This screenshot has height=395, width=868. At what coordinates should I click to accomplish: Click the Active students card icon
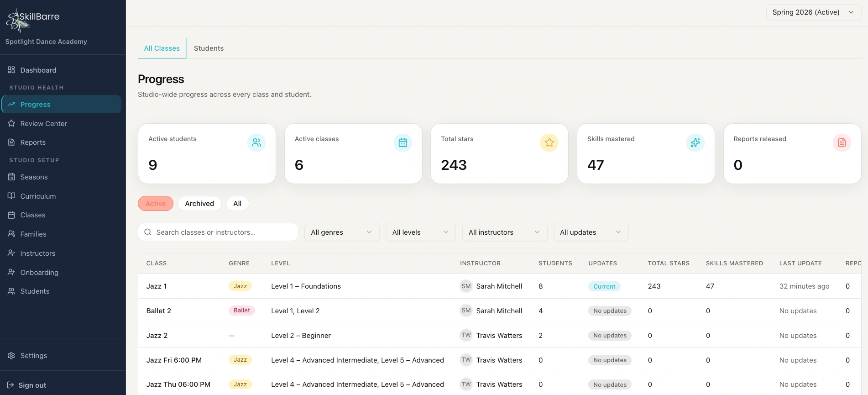pos(256,142)
